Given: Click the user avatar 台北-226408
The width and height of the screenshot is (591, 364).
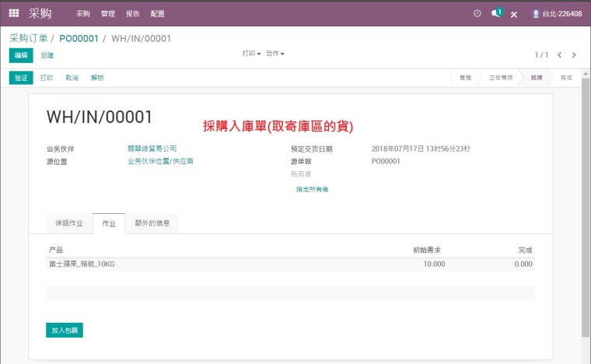Looking at the screenshot, I should tap(557, 14).
